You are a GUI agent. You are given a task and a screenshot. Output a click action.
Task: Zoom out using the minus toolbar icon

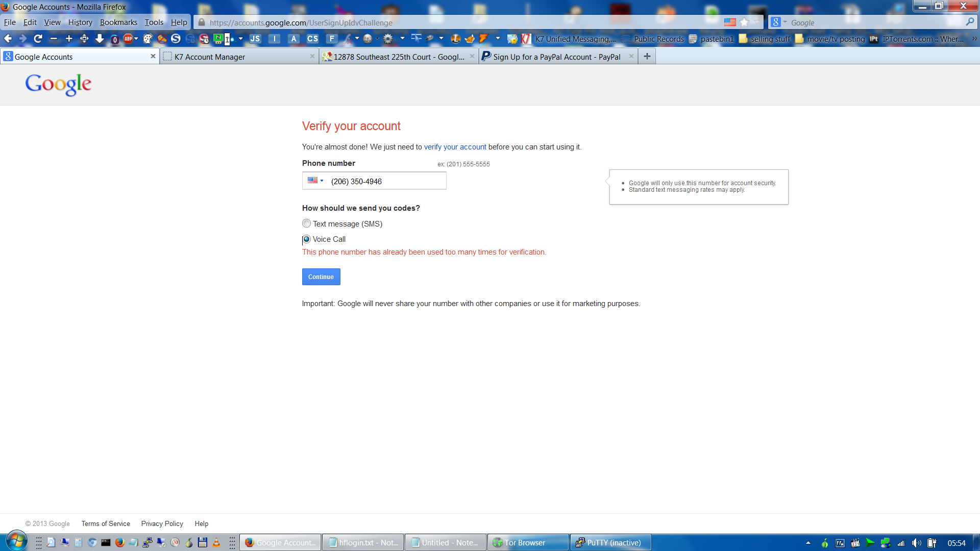(x=54, y=39)
